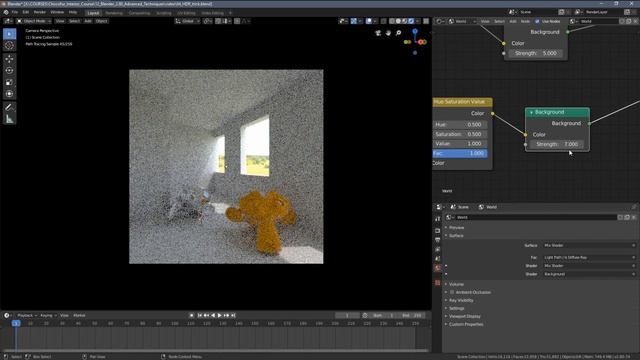Screen dimensions: 640x360
Task: Open the Surface Mix Shader dropdown
Action: [x=589, y=246]
